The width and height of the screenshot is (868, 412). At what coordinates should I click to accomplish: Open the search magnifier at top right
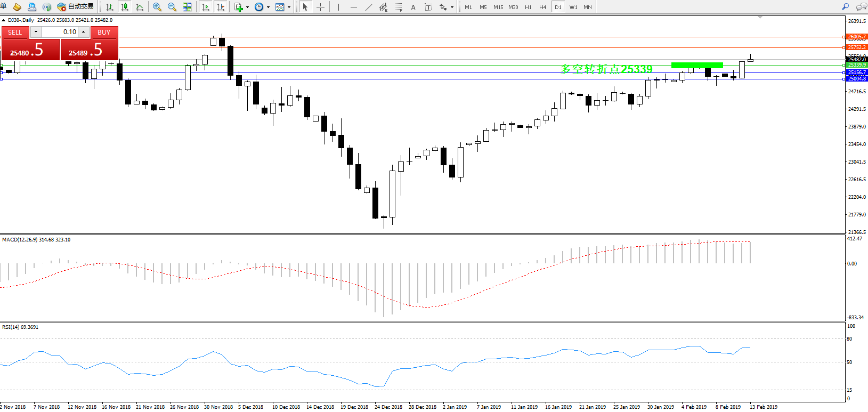point(845,7)
